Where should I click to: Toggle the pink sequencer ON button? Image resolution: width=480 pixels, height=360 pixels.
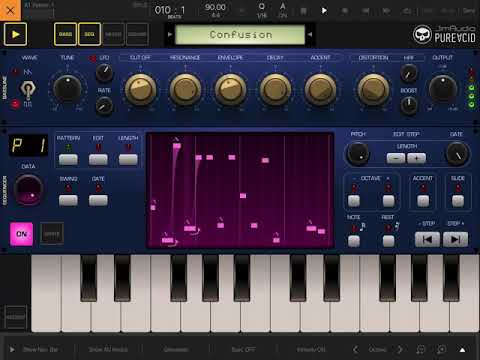21,234
